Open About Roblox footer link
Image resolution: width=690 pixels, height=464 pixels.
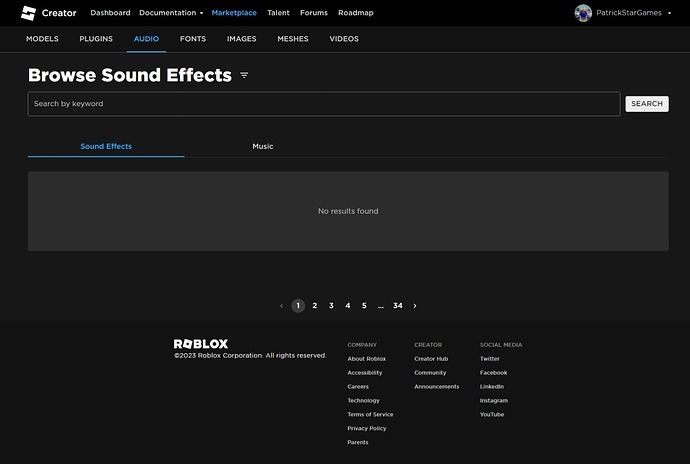[367, 359]
